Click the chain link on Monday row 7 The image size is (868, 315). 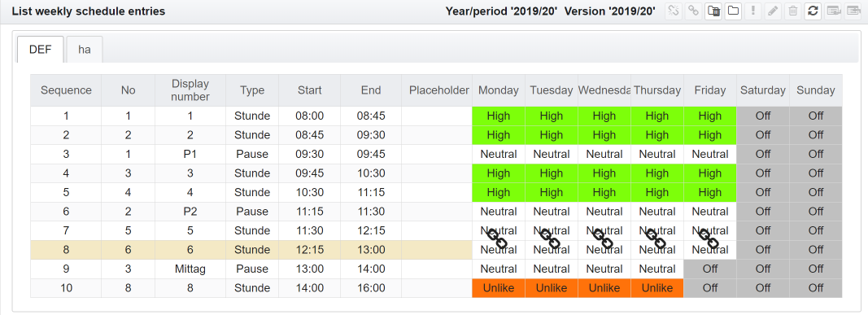point(497,238)
